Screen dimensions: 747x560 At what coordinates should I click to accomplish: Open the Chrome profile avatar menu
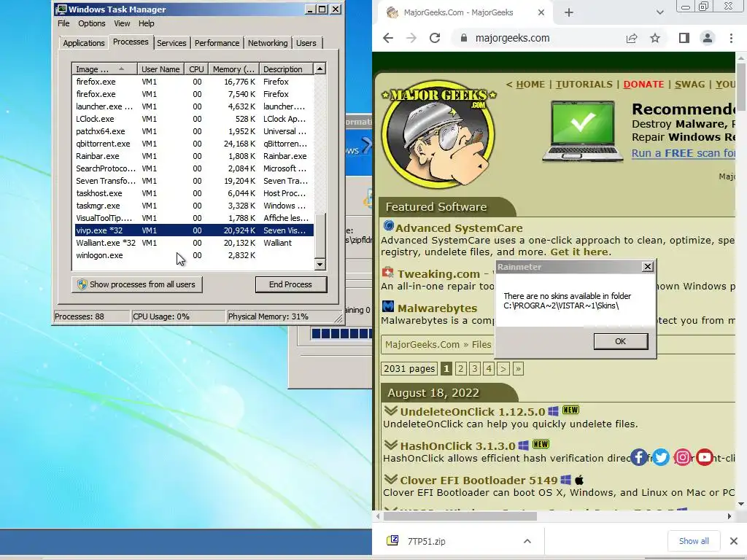click(x=708, y=38)
